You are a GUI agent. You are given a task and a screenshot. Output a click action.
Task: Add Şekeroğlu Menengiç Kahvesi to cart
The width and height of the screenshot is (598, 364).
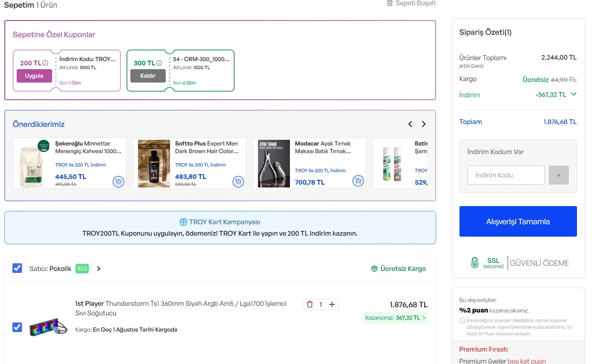(118, 181)
